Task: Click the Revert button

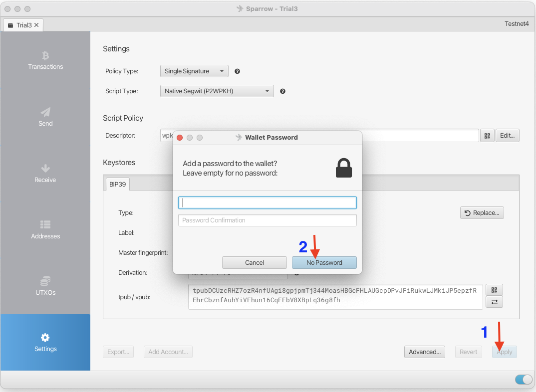Action: (468, 352)
